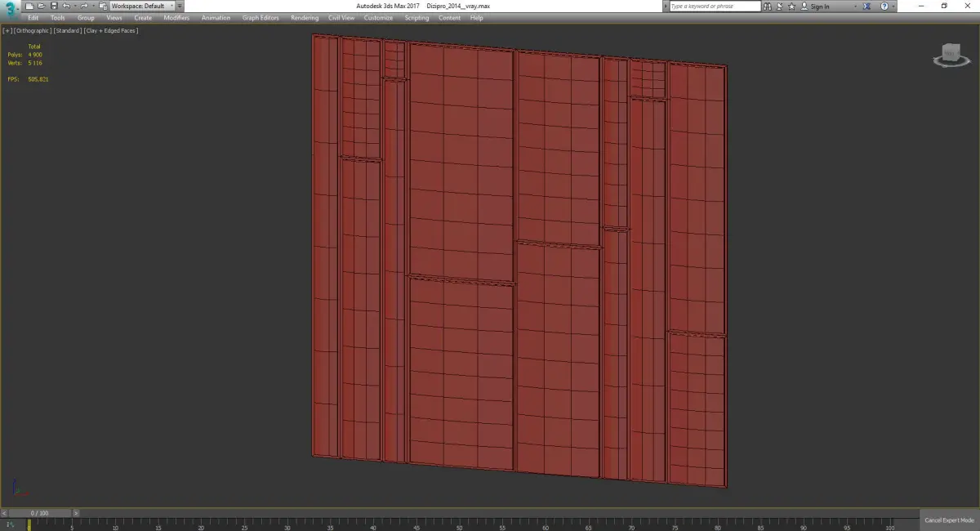Open the Mini Curve Editor icon
The height and width of the screenshot is (531, 980).
(11, 524)
